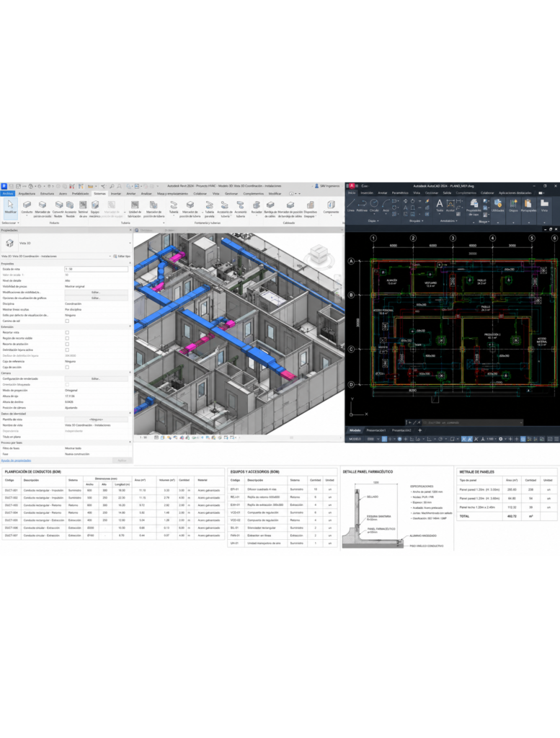This screenshot has height=738, width=560.
Task: Click the Escala de vista 1:50 field
Action: tap(96, 269)
